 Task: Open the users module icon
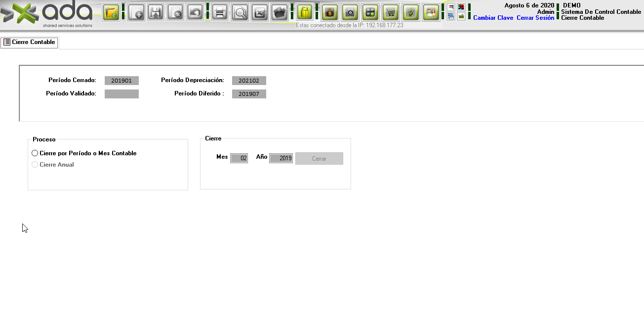tap(431, 12)
